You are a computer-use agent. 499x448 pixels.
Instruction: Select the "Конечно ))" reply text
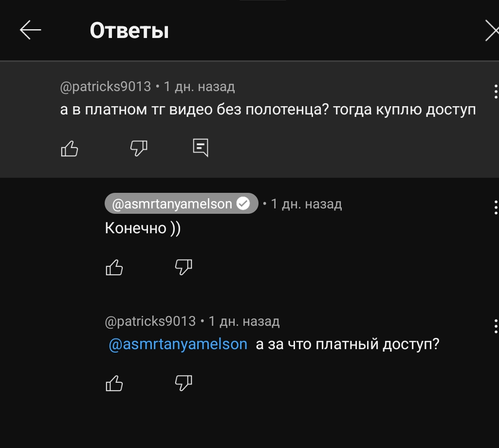pyautogui.click(x=143, y=228)
